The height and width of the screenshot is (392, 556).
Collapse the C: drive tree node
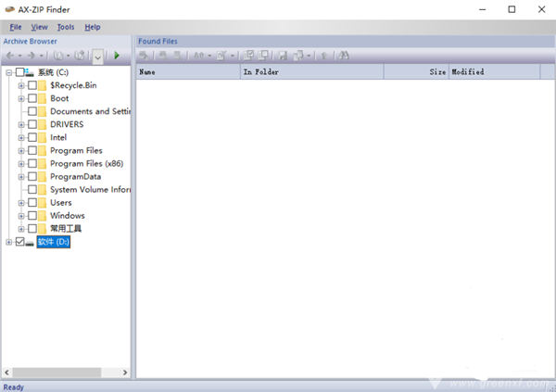tap(9, 72)
